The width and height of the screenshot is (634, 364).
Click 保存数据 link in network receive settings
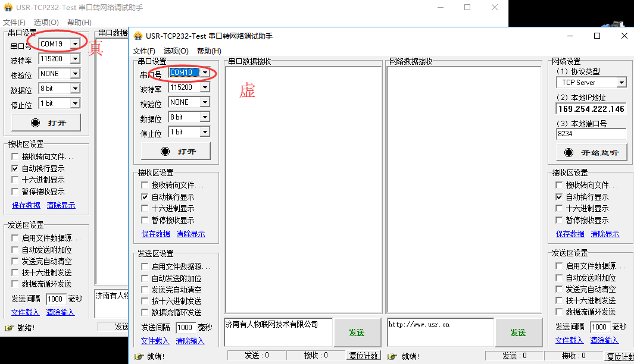click(x=570, y=234)
